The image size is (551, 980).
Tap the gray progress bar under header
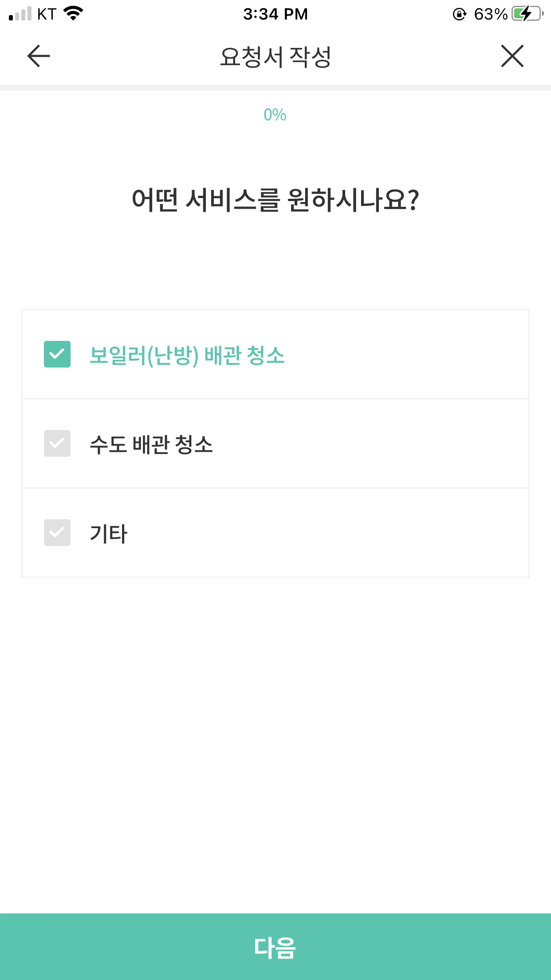[x=275, y=87]
